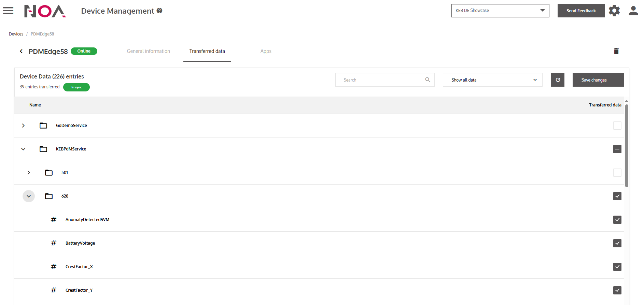Check the GoDemoService transfer checkbox
The height and width of the screenshot is (305, 644).
[617, 126]
